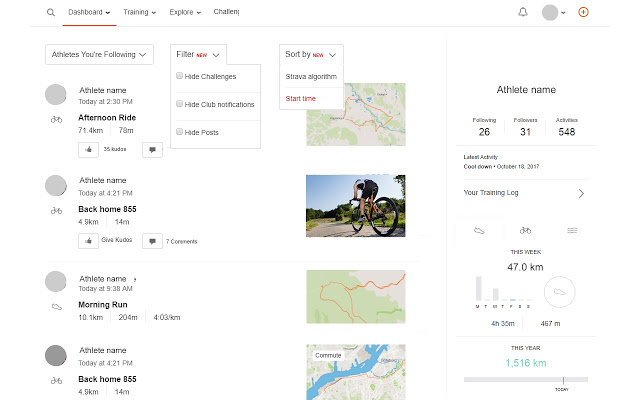Image resolution: width=640 pixels, height=400 pixels.
Task: Open the Afternoon Ride map thumbnail
Action: click(356, 114)
